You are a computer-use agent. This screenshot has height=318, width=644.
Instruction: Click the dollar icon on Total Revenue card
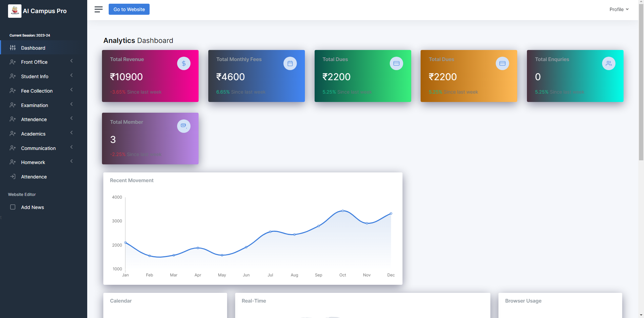click(183, 63)
